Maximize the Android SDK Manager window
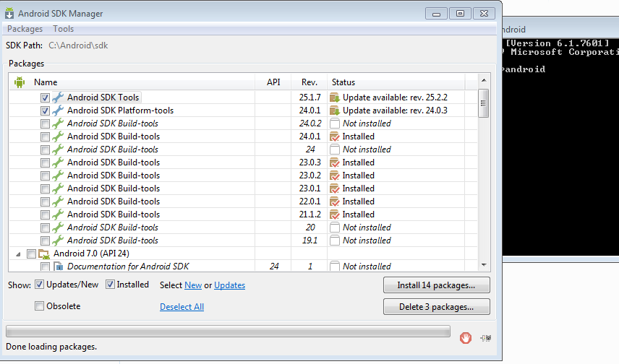The width and height of the screenshot is (619, 364). pyautogui.click(x=460, y=14)
